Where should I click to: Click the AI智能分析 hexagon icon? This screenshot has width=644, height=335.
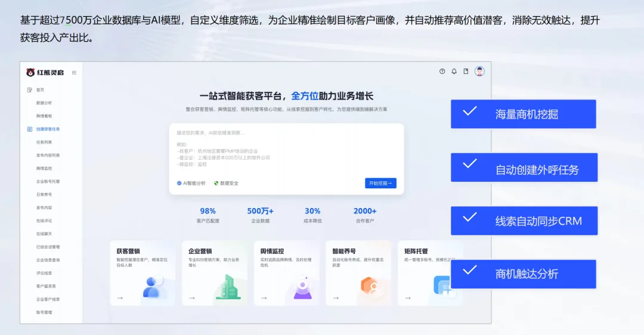[x=179, y=183]
